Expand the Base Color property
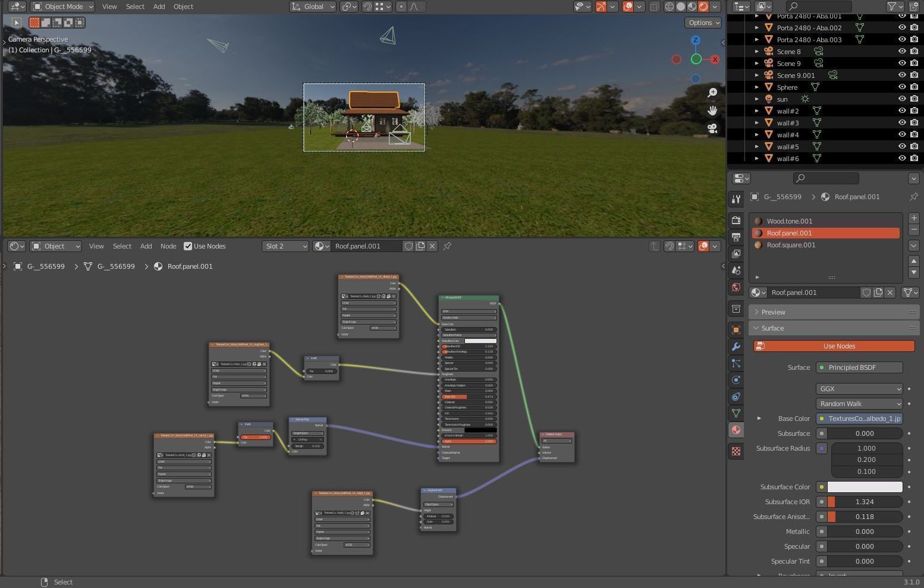 click(x=759, y=419)
